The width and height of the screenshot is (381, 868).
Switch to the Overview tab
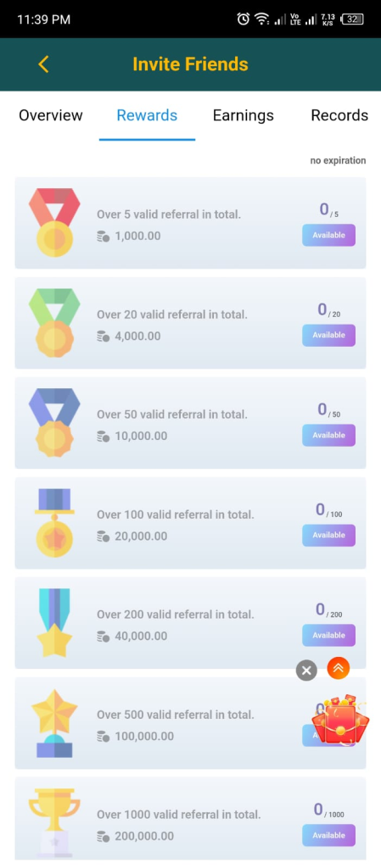50,115
